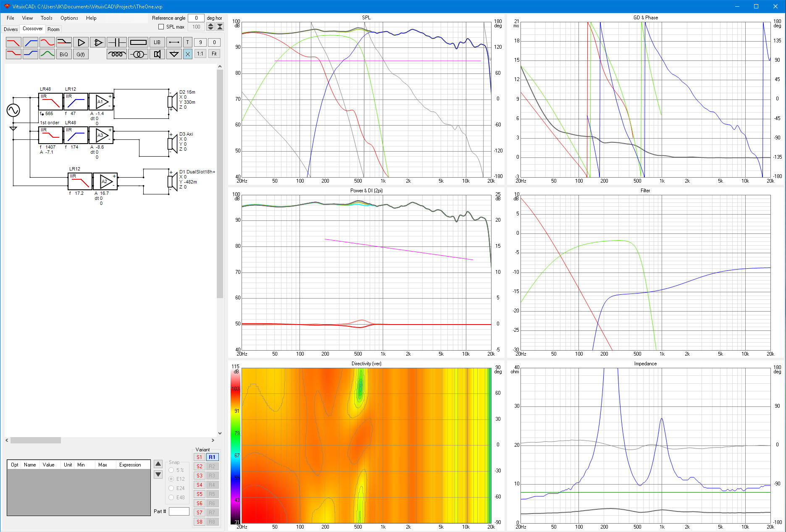Select variant R1
The height and width of the screenshot is (532, 786).
(212, 457)
